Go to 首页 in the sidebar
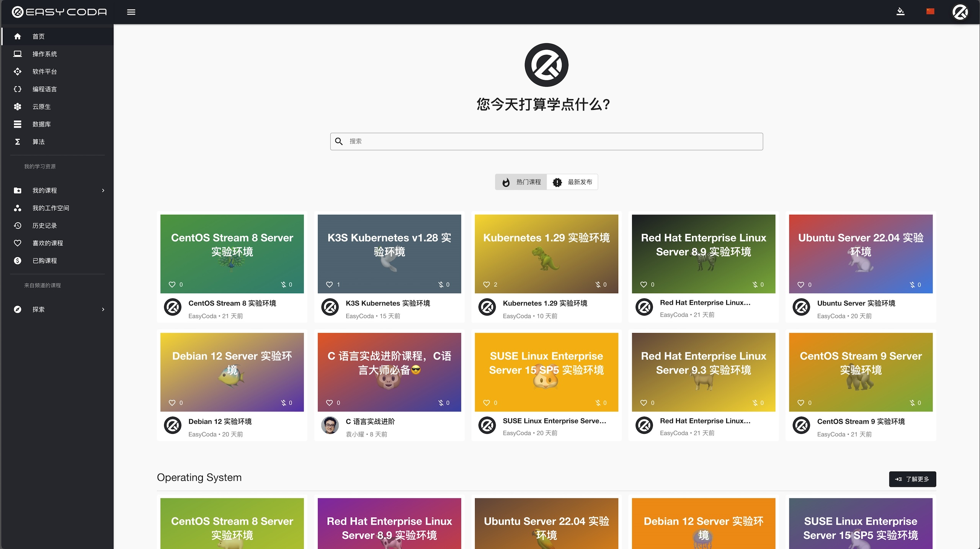Screen dimensions: 980x549 coord(57,36)
